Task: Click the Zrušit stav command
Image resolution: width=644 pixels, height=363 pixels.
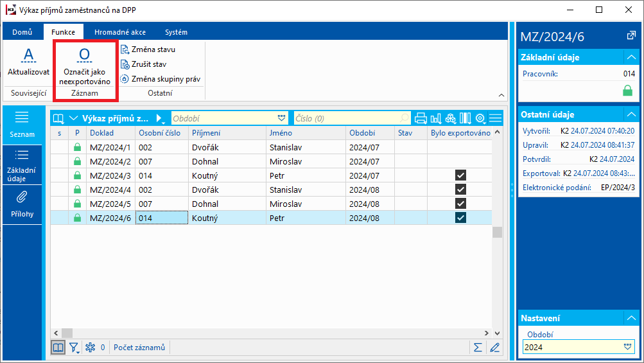Action: (148, 64)
